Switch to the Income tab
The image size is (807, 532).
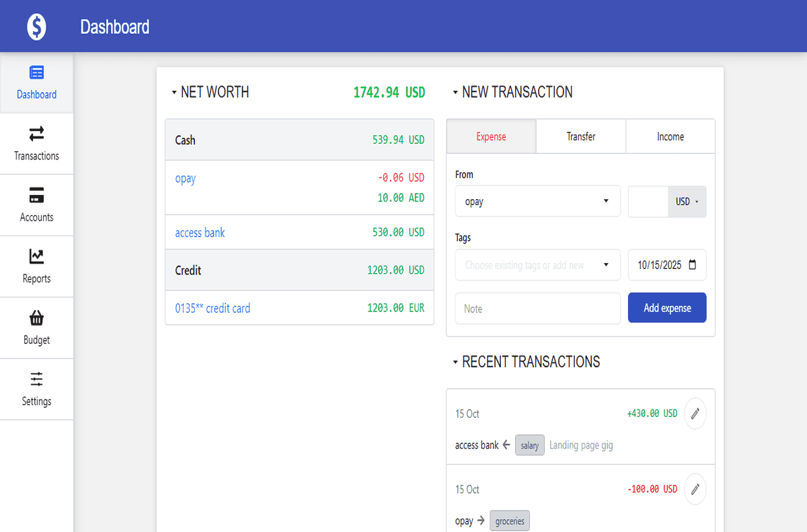[x=670, y=137]
